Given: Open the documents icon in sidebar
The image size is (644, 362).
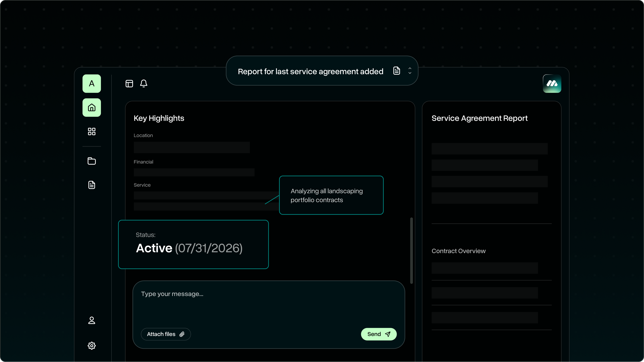Looking at the screenshot, I should click(91, 185).
